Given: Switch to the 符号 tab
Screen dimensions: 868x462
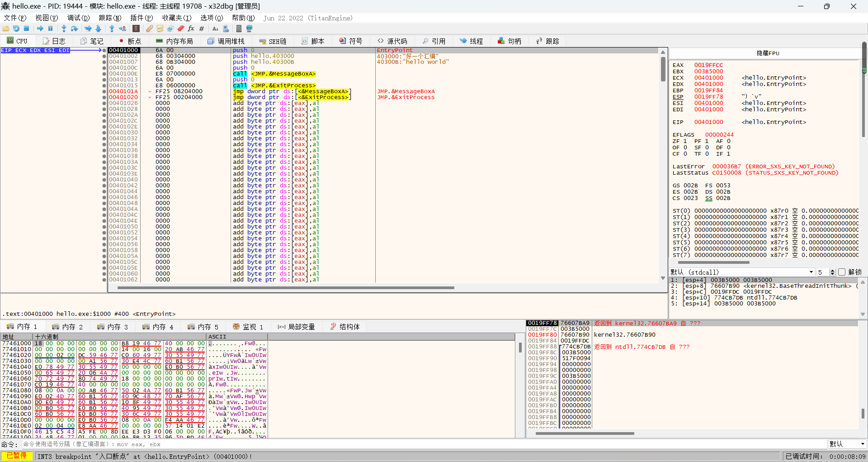Looking at the screenshot, I should coord(351,41).
